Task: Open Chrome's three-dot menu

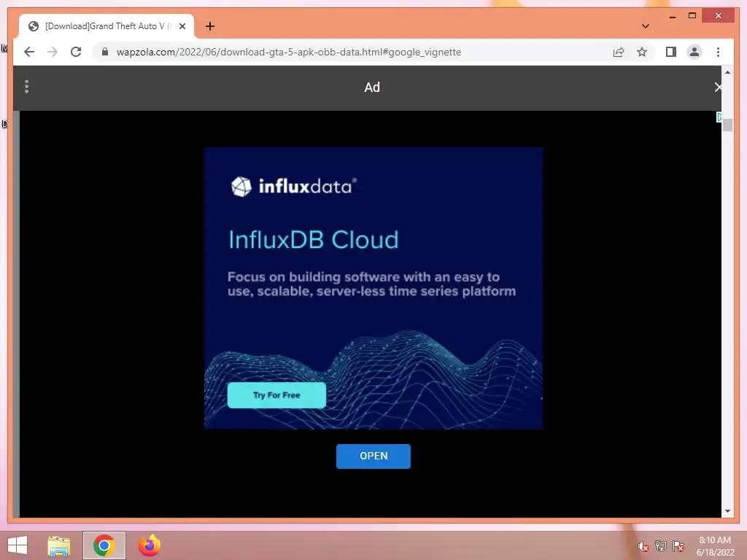Action: [x=718, y=52]
